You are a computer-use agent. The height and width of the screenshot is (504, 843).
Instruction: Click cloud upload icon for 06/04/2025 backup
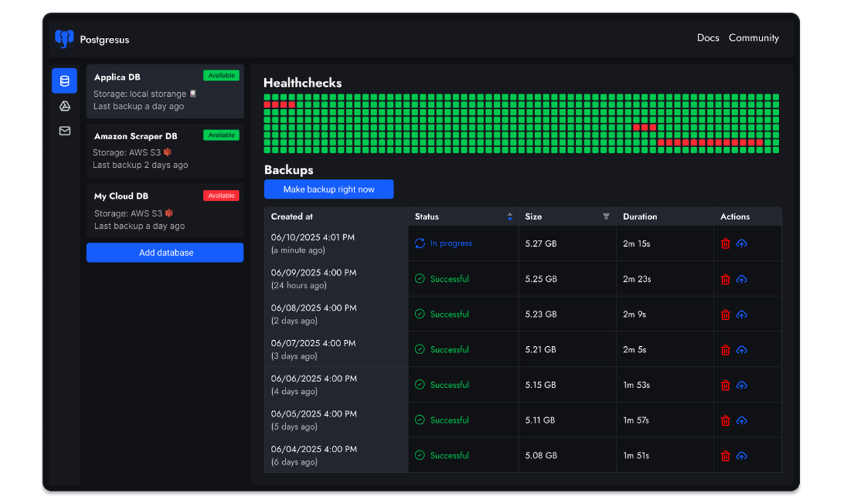click(x=741, y=456)
